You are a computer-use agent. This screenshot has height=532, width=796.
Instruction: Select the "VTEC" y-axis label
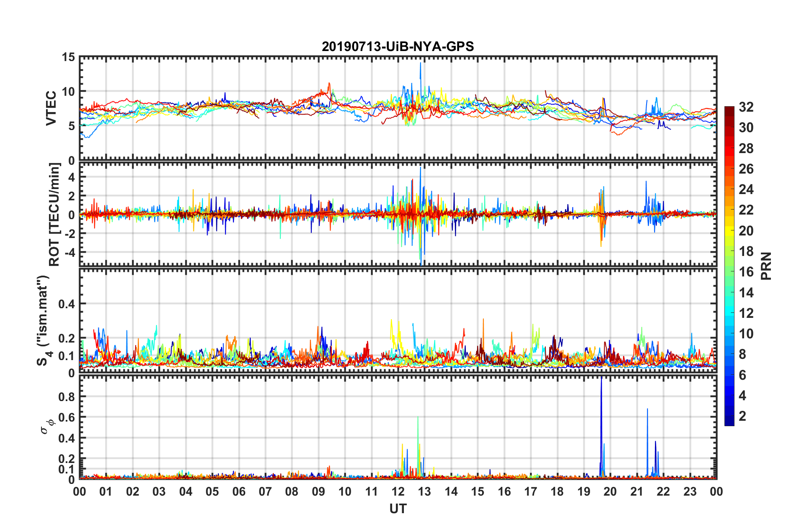pyautogui.click(x=51, y=108)
